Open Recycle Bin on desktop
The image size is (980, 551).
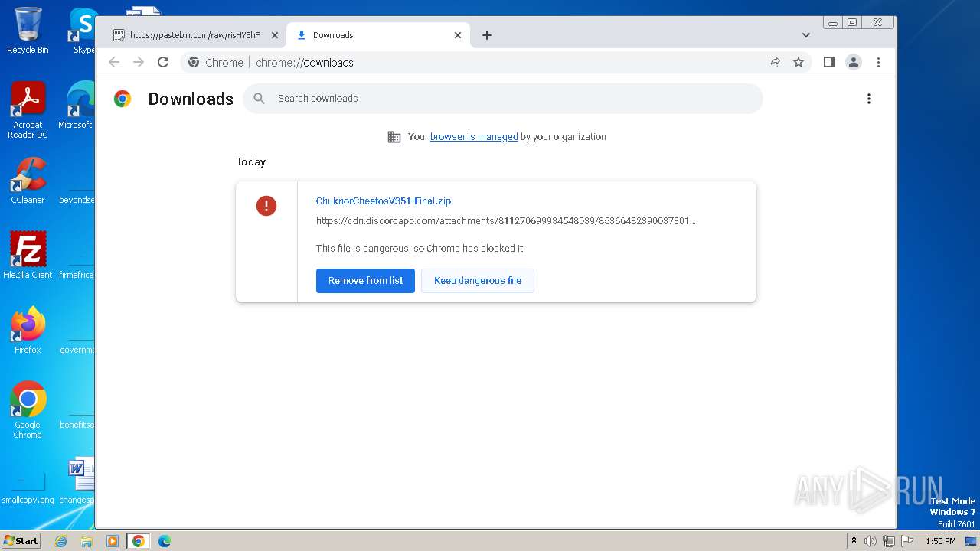tap(28, 31)
